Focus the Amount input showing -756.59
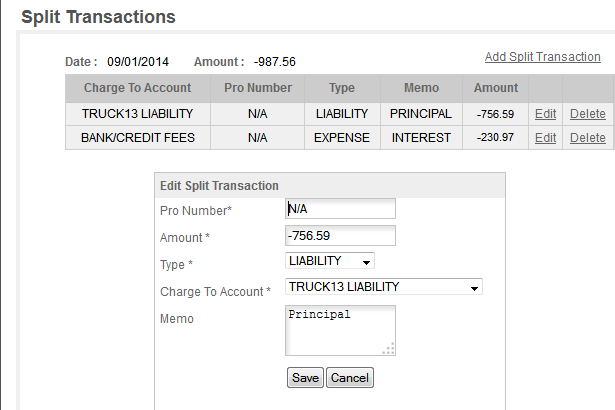This screenshot has width=615, height=410. pos(340,235)
